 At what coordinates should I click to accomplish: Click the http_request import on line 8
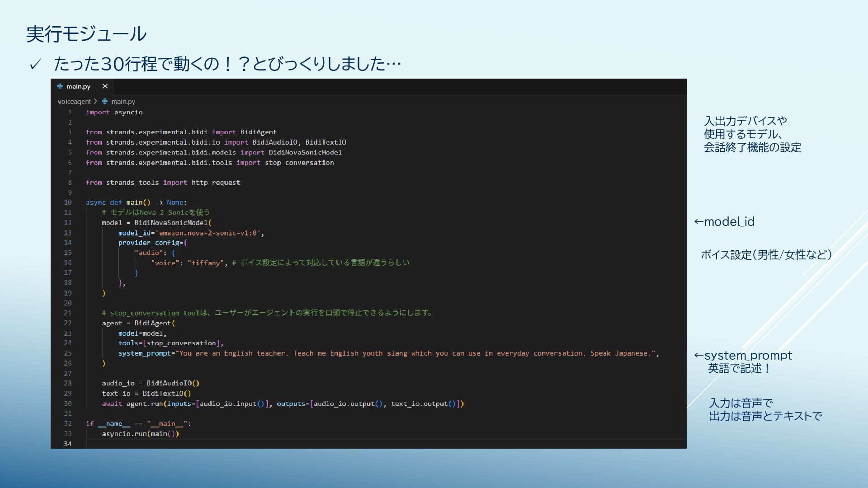pos(216,183)
